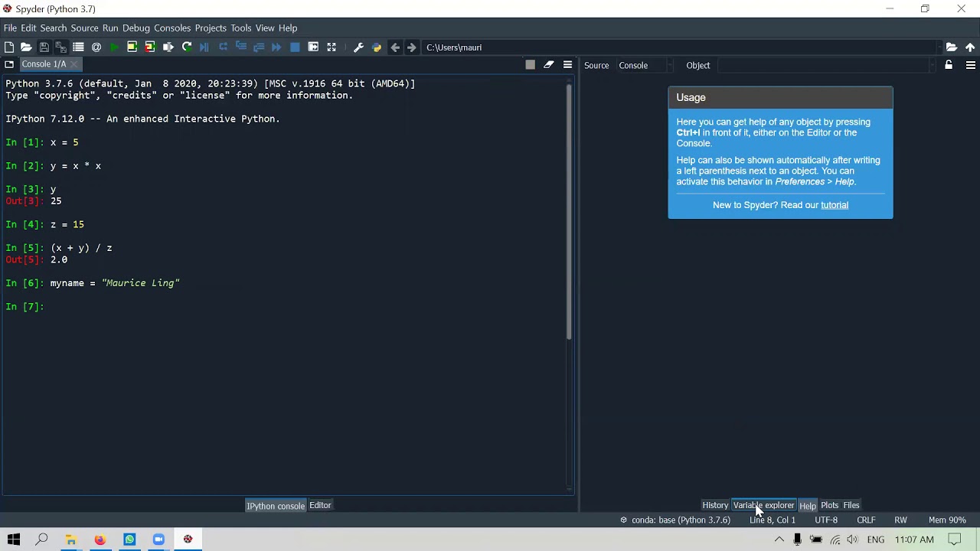Open PYTHONPATH manager Python icon
The image size is (980, 551).
tap(376, 47)
